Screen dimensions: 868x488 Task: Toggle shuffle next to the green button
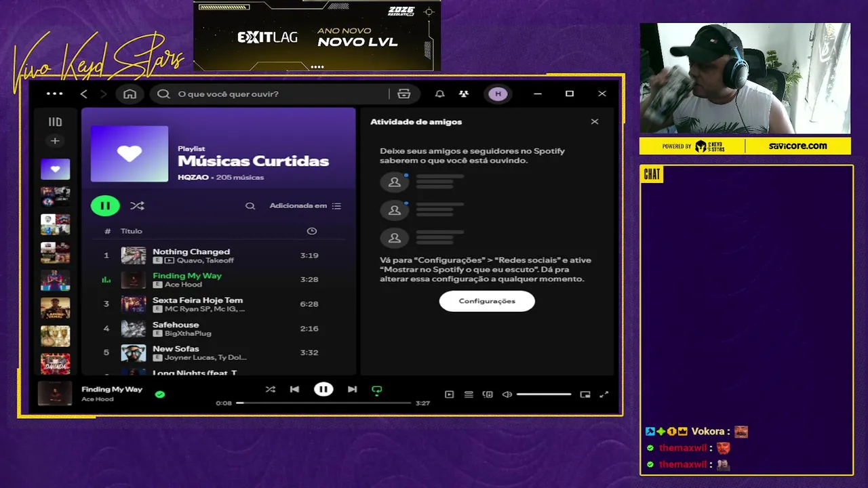pyautogui.click(x=137, y=205)
